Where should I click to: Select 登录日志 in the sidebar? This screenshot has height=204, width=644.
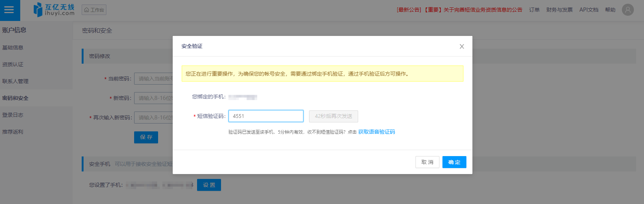coord(13,115)
